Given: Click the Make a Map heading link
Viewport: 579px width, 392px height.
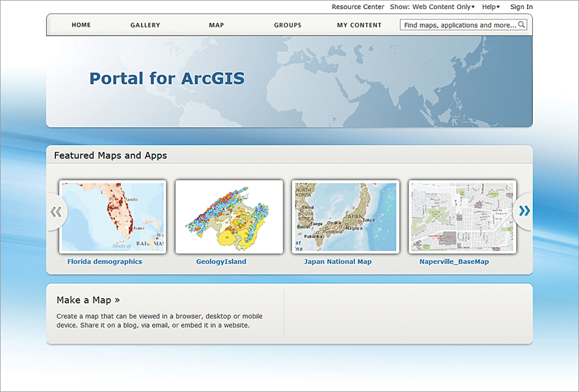Looking at the screenshot, I should 88,300.
